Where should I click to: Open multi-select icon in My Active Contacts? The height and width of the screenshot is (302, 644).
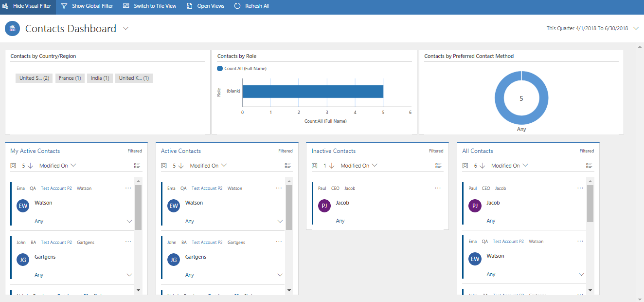point(13,166)
